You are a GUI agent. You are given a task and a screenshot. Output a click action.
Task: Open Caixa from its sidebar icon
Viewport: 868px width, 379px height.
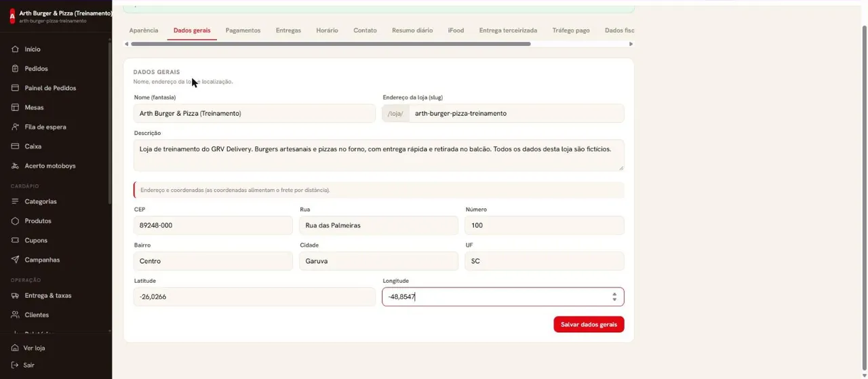[15, 146]
